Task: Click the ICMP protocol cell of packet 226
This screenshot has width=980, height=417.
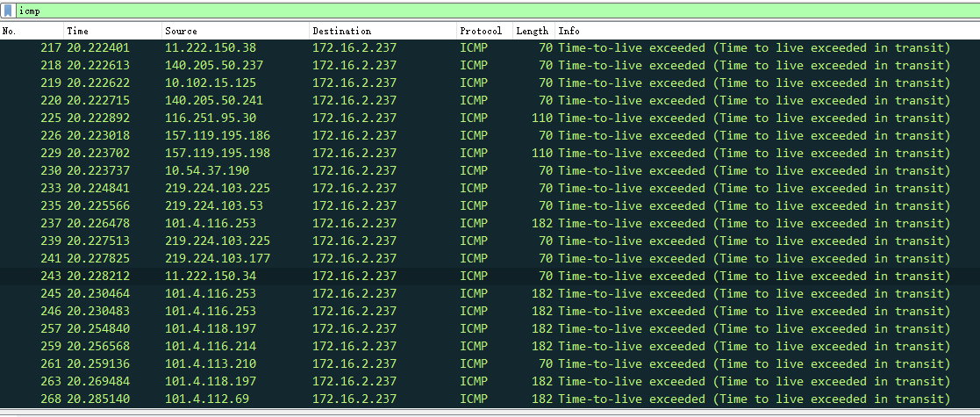Action: (x=474, y=136)
